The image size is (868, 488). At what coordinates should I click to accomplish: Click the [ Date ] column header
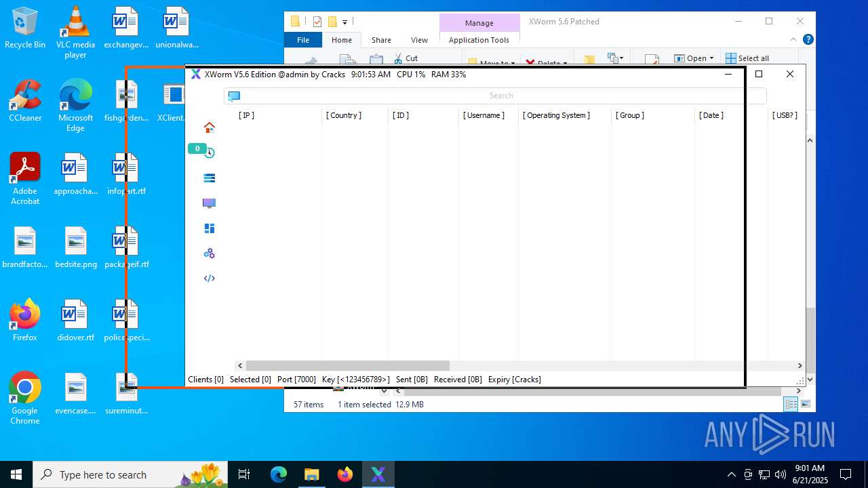point(711,115)
